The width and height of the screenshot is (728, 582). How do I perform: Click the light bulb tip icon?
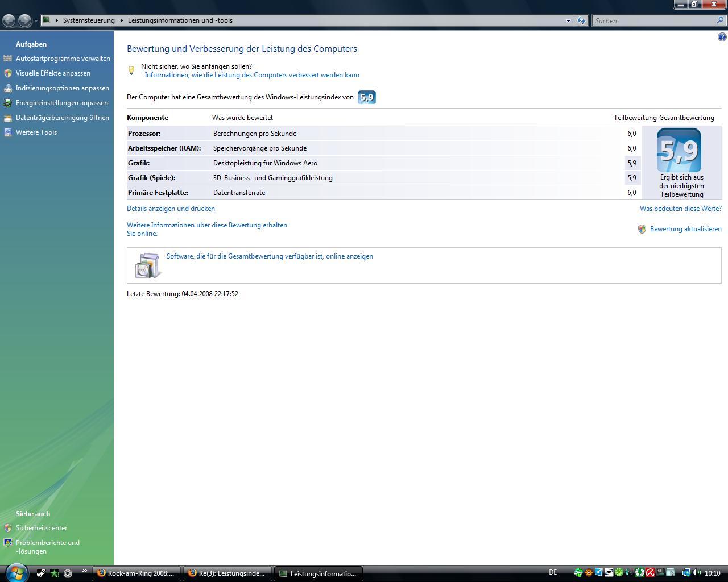coord(131,70)
